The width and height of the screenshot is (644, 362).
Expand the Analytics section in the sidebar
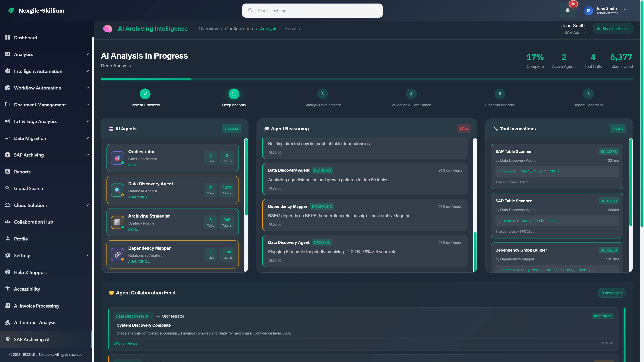pos(88,54)
